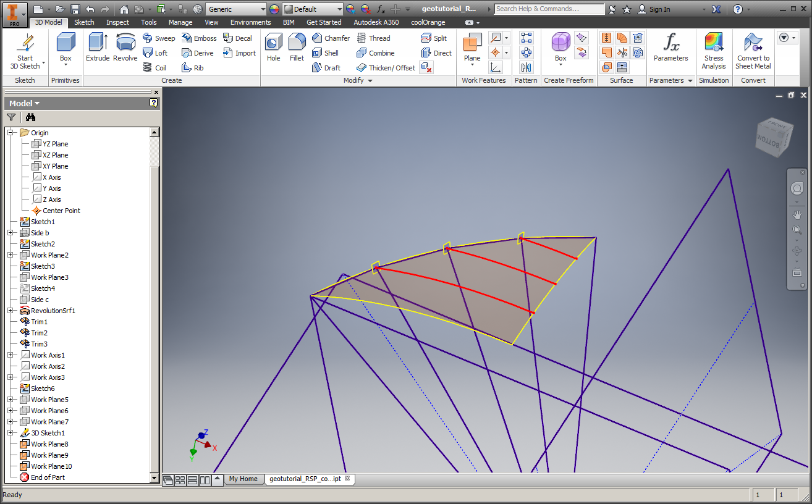Screen dimensions: 812x504
Task: Switch to the Sketch ribbon tab
Action: point(84,22)
